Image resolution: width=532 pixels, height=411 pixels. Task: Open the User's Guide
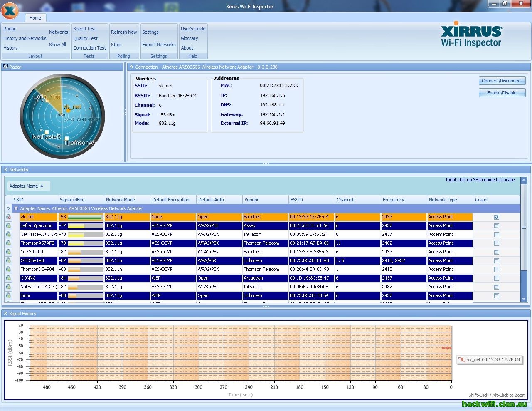click(x=193, y=29)
